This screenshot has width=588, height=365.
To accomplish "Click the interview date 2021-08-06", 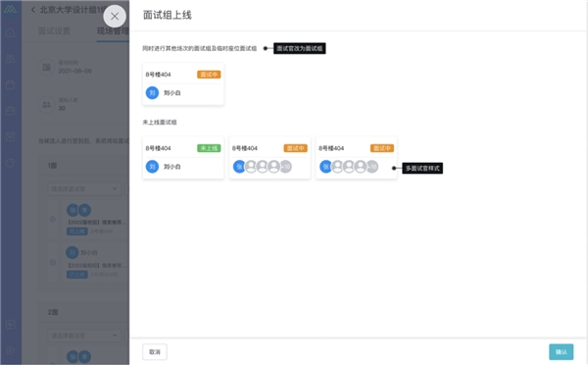I will (75, 71).
